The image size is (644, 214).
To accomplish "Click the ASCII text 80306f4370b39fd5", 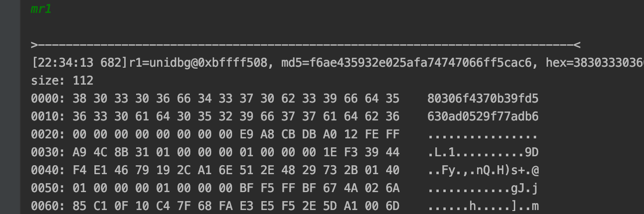I will [483, 99].
